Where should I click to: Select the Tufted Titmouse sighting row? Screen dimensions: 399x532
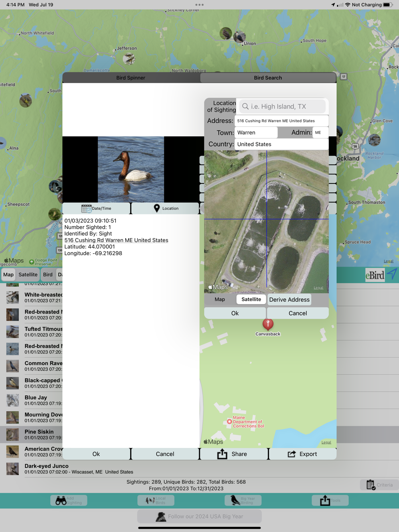tap(31, 332)
